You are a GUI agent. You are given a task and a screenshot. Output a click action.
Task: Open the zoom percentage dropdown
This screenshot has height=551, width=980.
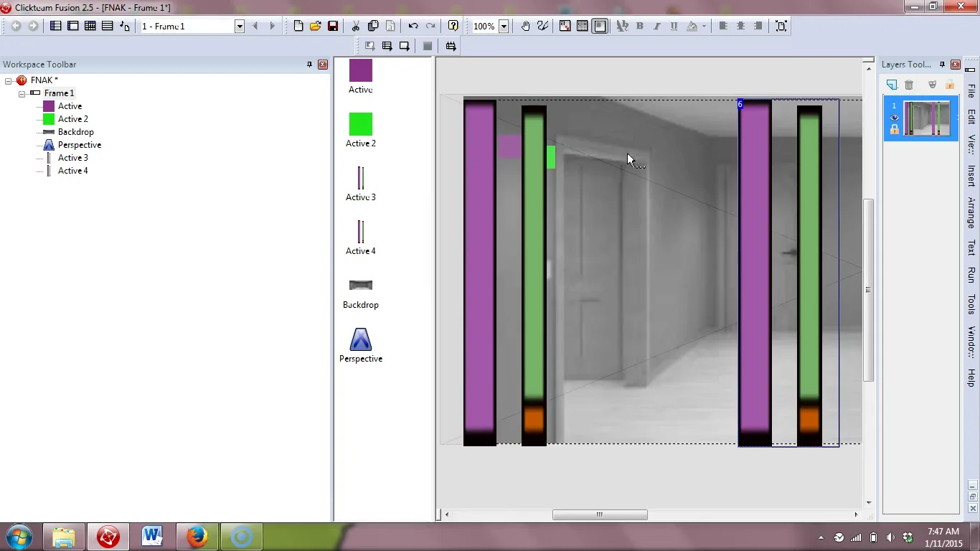click(504, 26)
